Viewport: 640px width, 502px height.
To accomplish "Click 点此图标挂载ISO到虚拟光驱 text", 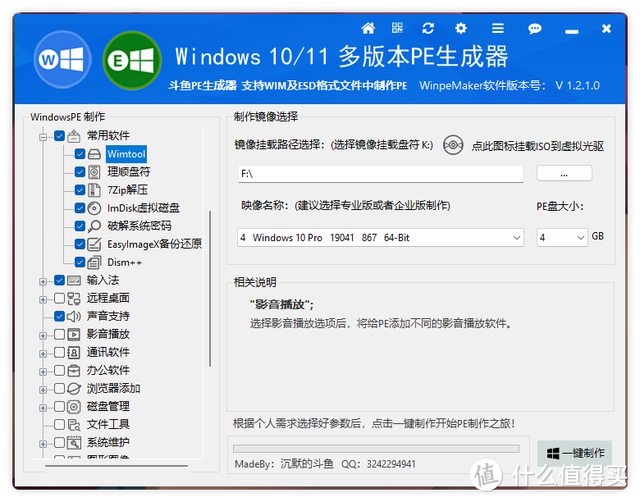I will [538, 146].
